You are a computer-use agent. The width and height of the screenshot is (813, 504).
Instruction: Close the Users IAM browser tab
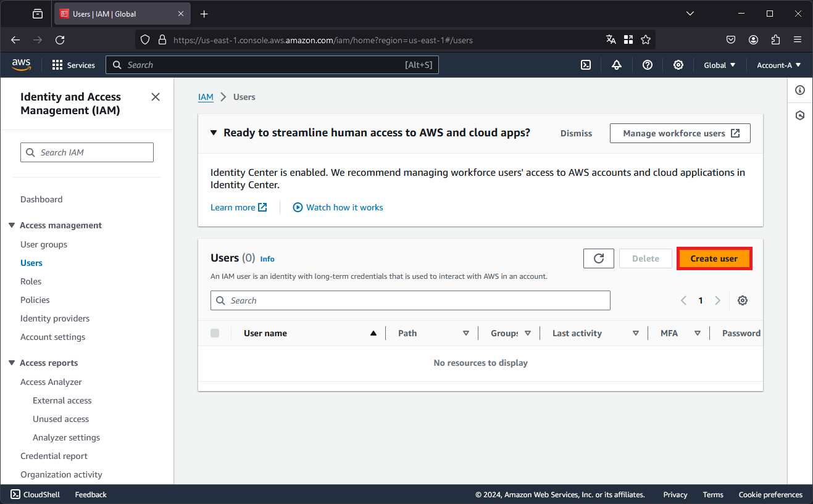click(x=181, y=14)
